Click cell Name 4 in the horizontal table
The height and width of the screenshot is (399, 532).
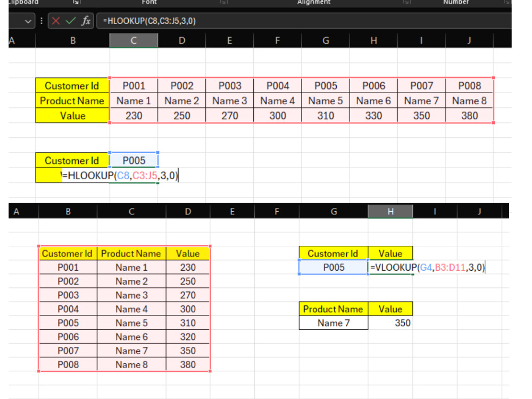(278, 101)
